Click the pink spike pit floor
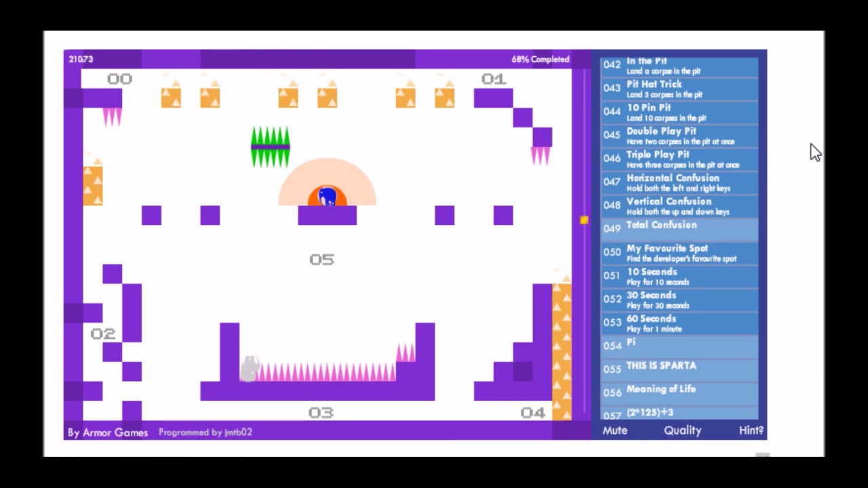Viewport: 868px width, 488px height. tap(325, 372)
